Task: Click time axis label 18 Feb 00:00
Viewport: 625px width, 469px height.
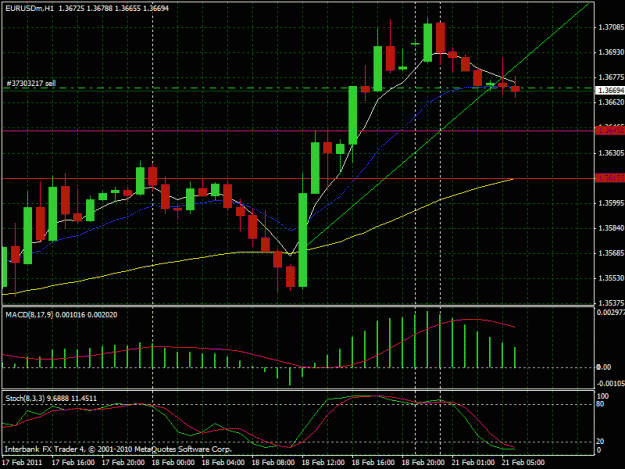Action: point(173,463)
